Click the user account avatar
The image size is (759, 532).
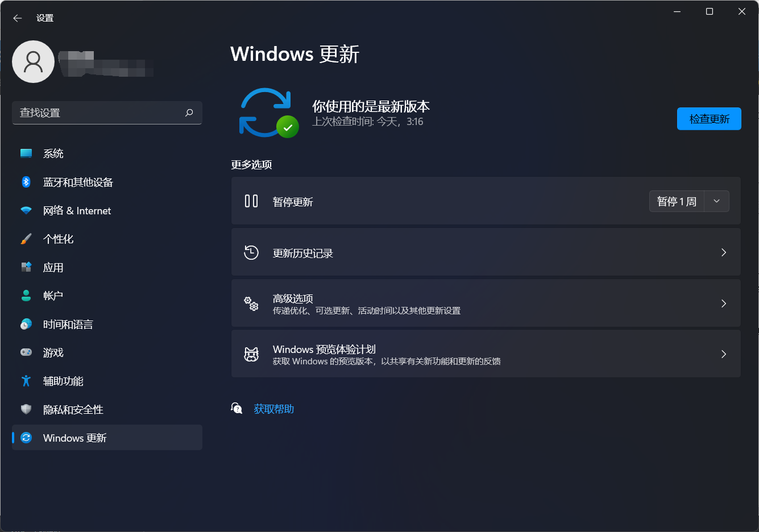coord(34,61)
